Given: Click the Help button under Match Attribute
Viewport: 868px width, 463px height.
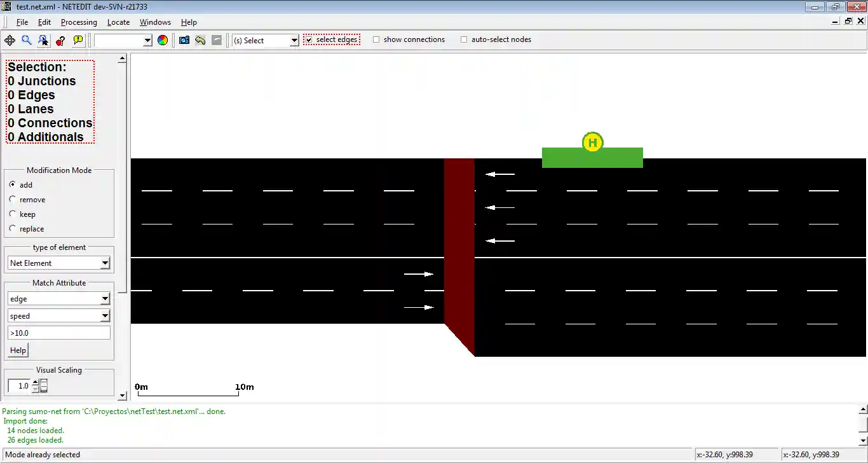Looking at the screenshot, I should coord(18,350).
